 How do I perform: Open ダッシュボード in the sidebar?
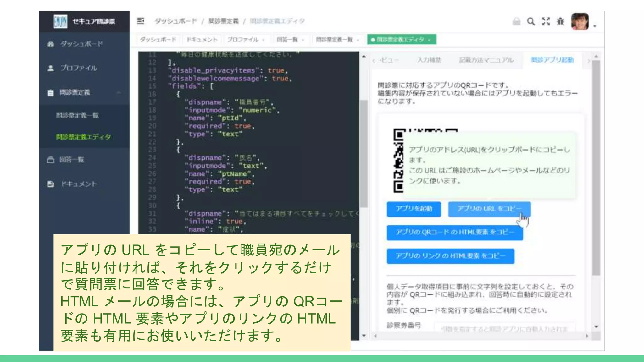point(81,44)
